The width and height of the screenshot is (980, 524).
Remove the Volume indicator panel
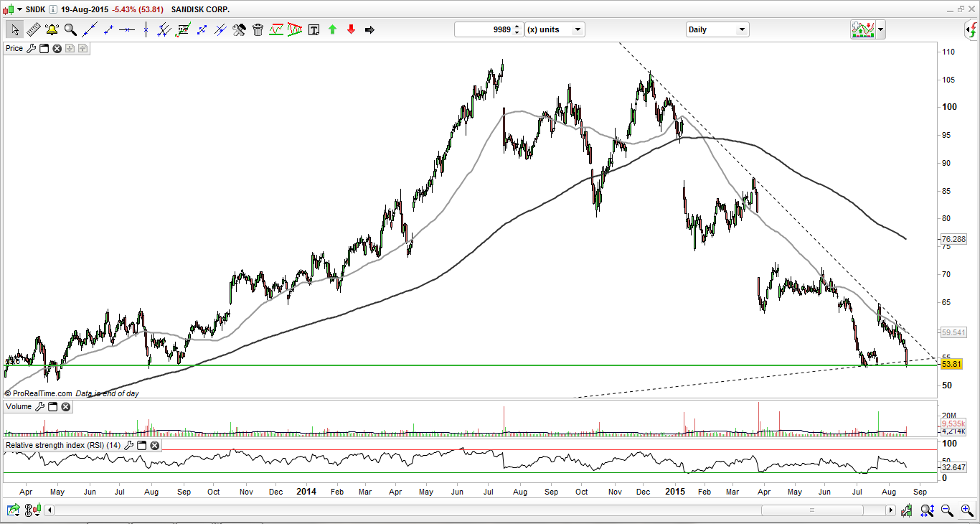pos(65,406)
